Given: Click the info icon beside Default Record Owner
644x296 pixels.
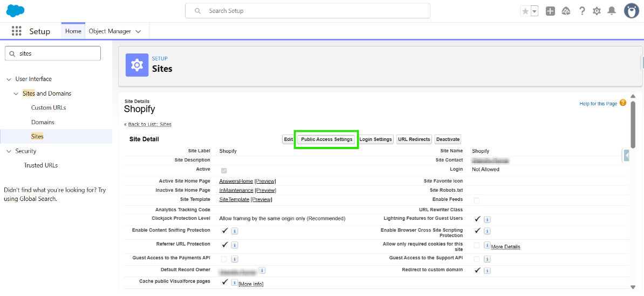Looking at the screenshot, I should tap(262, 270).
